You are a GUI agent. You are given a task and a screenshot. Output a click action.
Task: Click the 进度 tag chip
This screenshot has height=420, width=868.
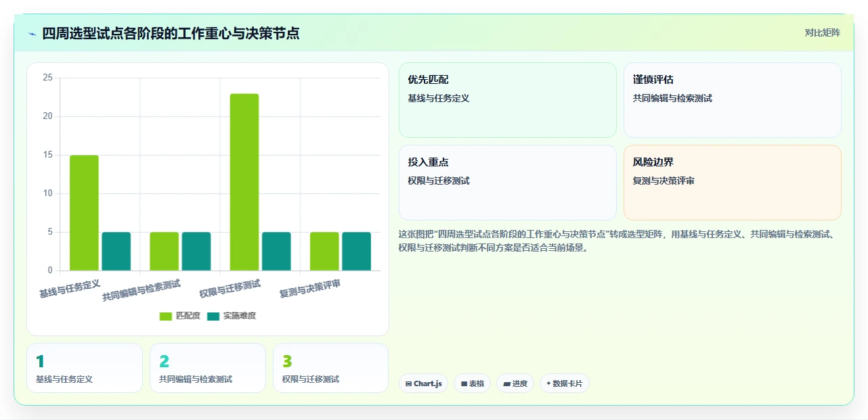(515, 383)
